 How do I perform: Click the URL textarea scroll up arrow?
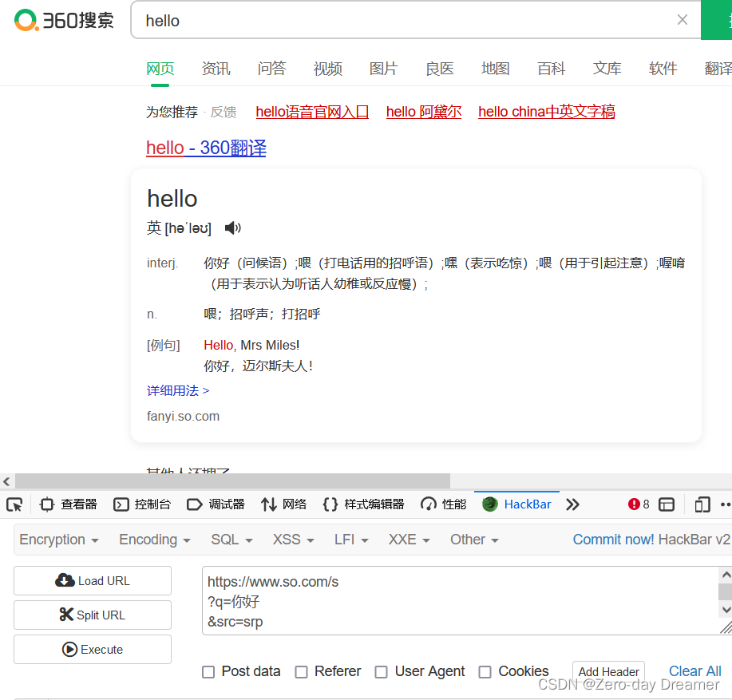726,575
